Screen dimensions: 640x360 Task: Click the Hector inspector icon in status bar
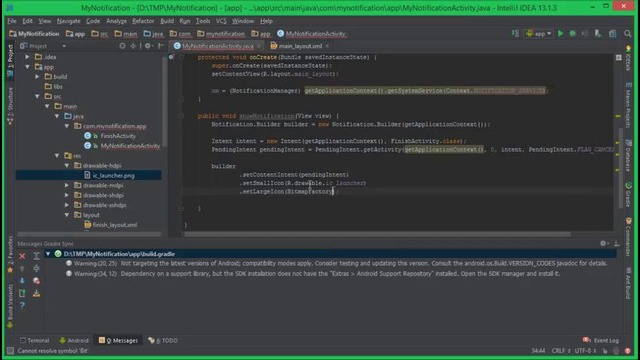click(616, 351)
